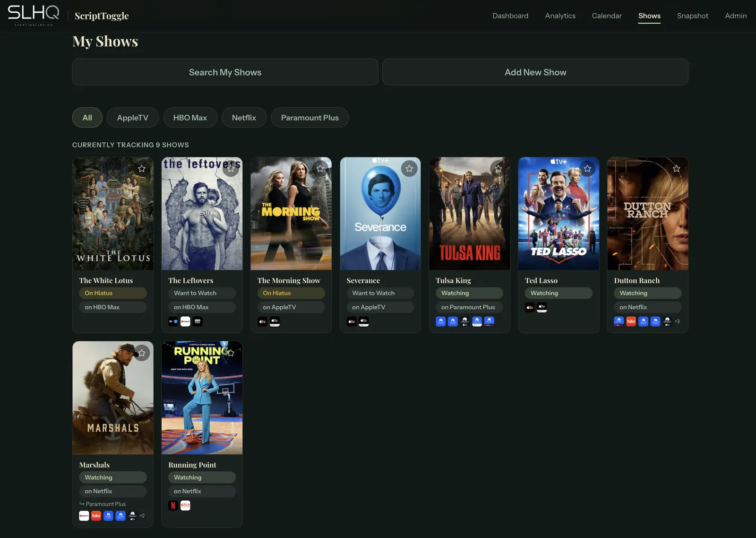The width and height of the screenshot is (756, 538).
Task: Open the Tulsa King Watching status
Action: pyautogui.click(x=469, y=293)
